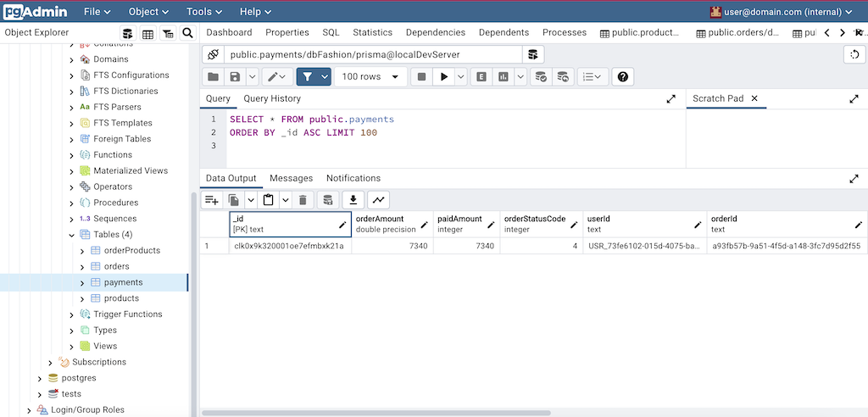Click the Commit database icon
This screenshot has height=417, width=868.
point(541,77)
